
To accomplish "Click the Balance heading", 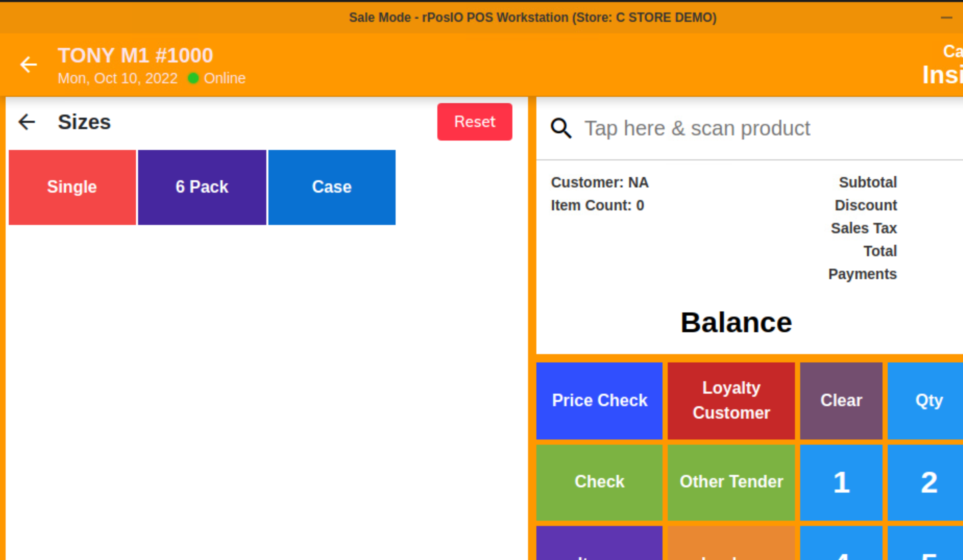I will [x=736, y=323].
